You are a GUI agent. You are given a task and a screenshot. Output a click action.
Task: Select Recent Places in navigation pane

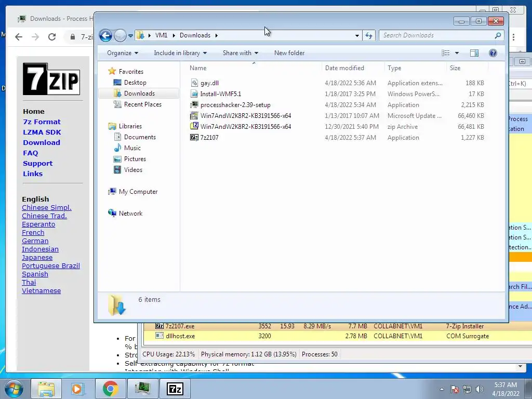pyautogui.click(x=142, y=104)
